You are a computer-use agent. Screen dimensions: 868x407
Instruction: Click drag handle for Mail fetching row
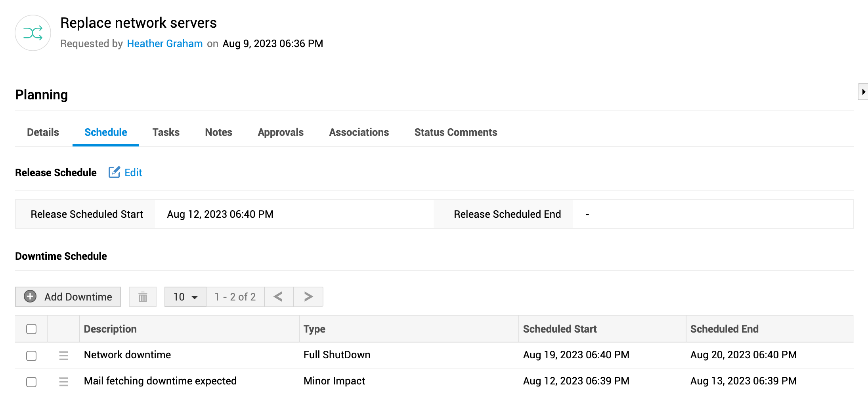pos(63,382)
